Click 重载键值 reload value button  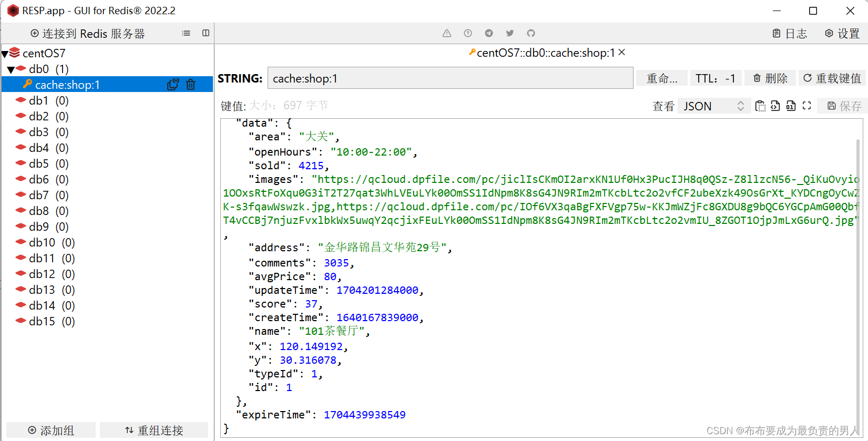click(832, 78)
